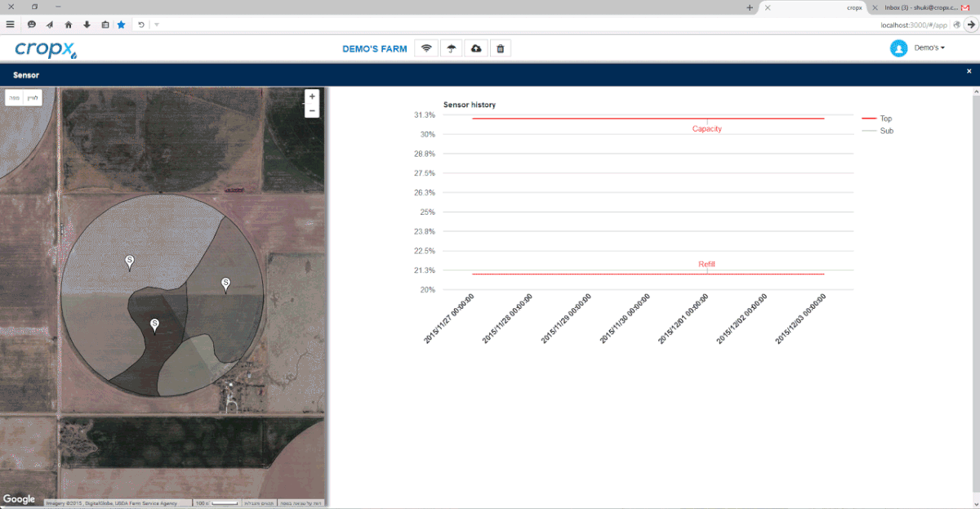This screenshot has width=980, height=509.
Task: Click the globe icon in address bar
Action: (956, 25)
